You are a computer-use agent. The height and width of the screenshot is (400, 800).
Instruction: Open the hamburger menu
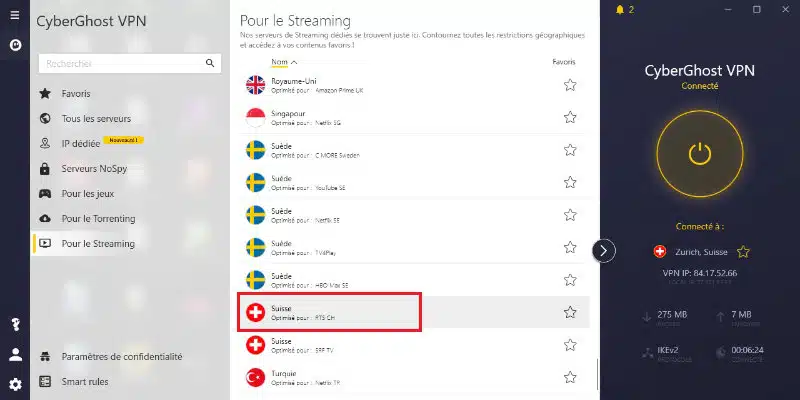coord(15,15)
